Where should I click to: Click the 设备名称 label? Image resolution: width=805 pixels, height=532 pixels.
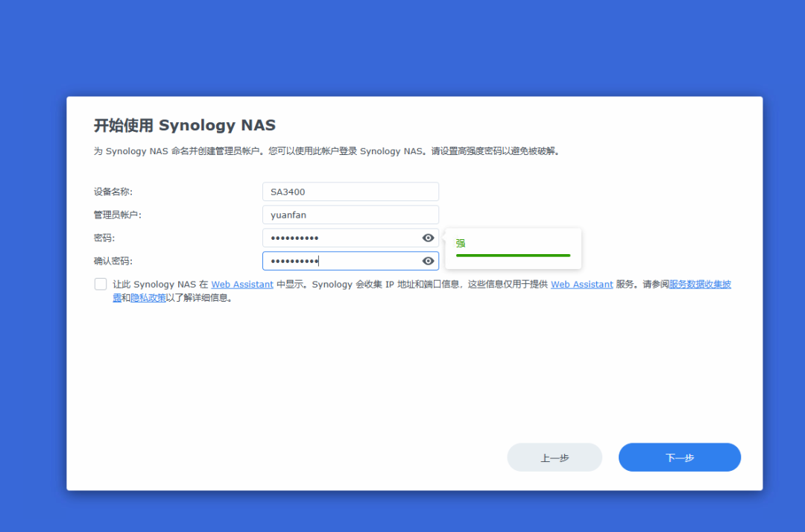click(x=113, y=192)
